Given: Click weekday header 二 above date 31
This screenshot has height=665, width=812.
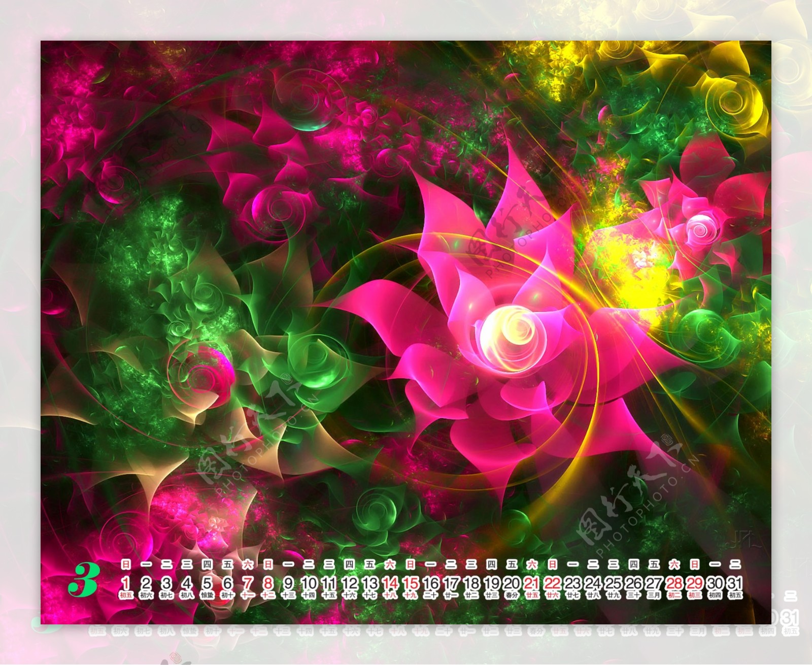Looking at the screenshot, I should 735,564.
